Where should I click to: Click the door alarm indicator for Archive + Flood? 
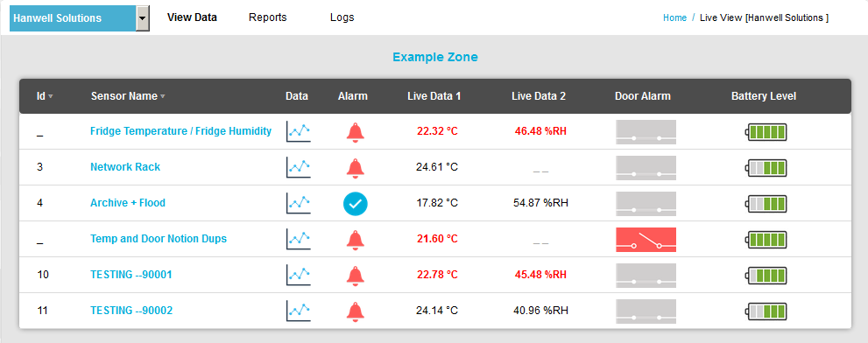(646, 204)
